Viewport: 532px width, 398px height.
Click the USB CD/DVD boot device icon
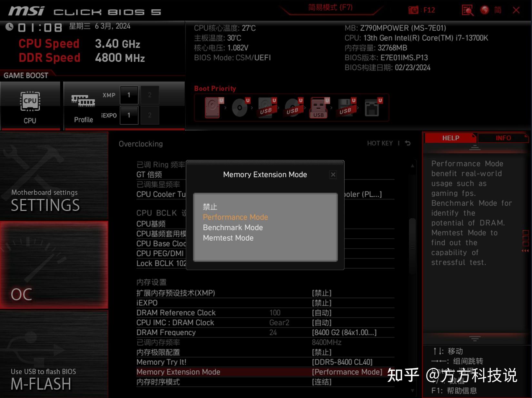(294, 107)
